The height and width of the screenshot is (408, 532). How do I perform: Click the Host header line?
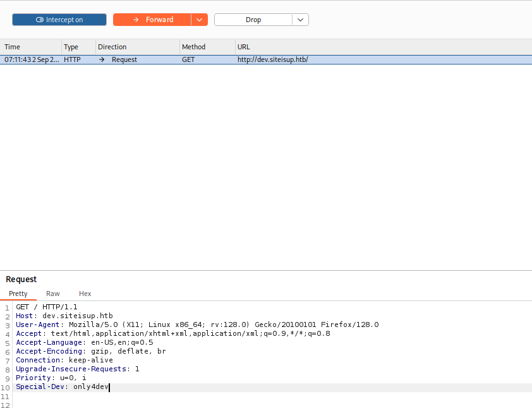(x=64, y=316)
